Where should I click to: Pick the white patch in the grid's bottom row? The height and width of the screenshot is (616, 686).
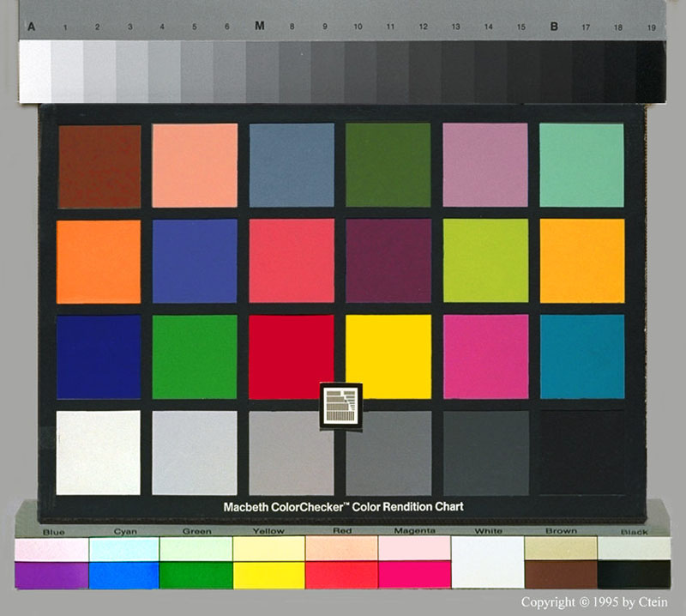(x=99, y=452)
